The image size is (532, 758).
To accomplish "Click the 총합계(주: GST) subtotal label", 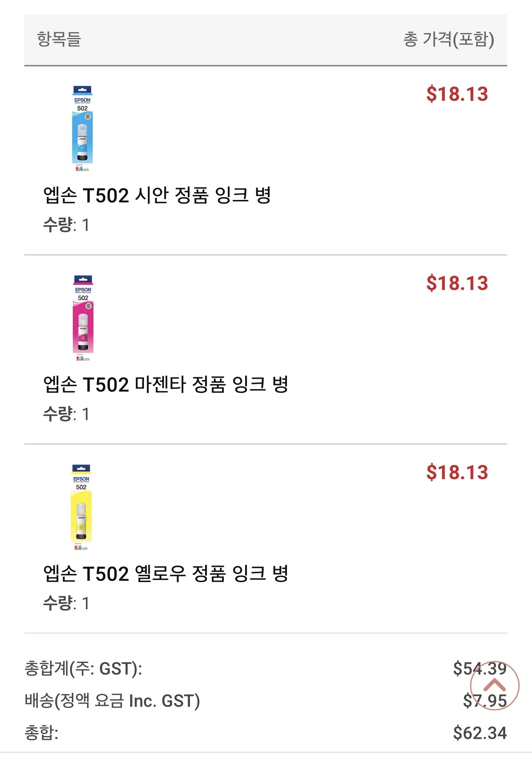I will (x=83, y=668).
